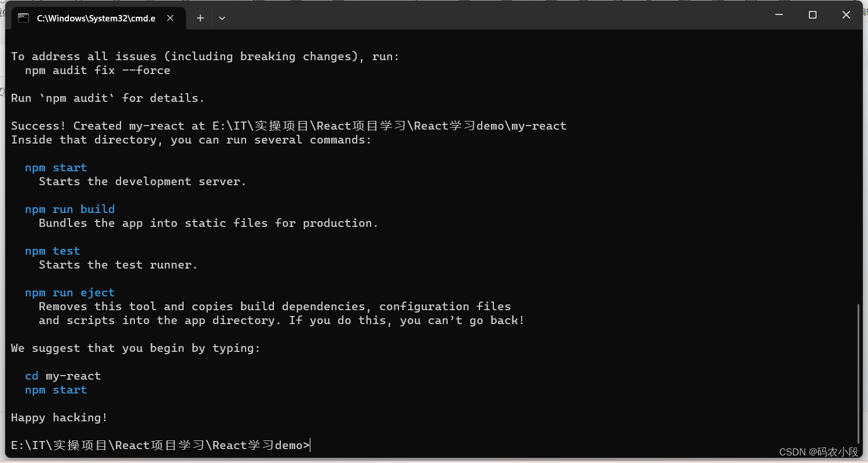Click the cd my-react suggestion text
Viewport: 868px width, 463px height.
63,376
